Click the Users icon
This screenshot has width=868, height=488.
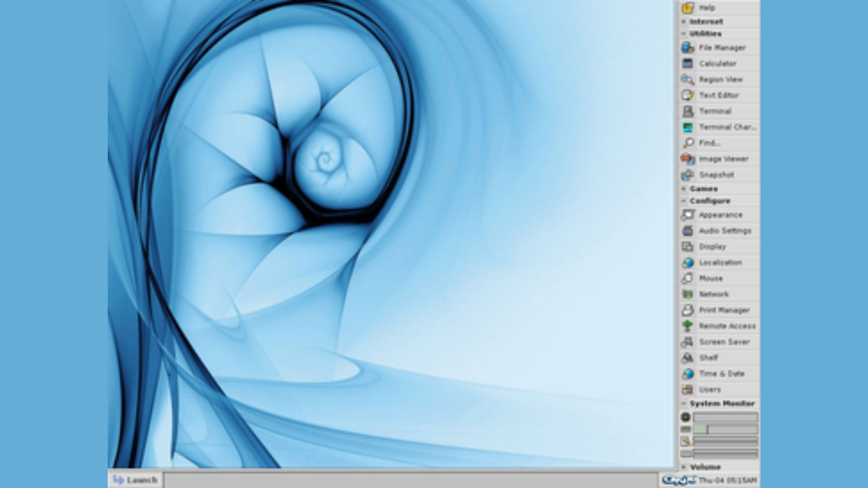click(x=688, y=390)
